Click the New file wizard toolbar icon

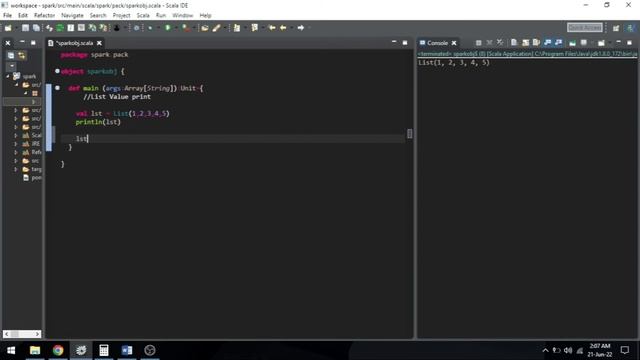pos(8,28)
